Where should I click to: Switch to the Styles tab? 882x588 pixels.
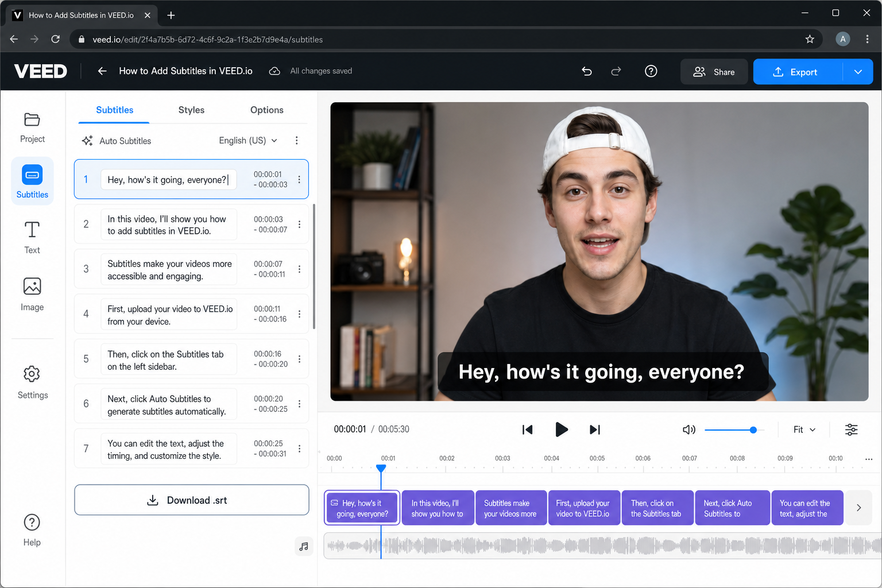(191, 110)
